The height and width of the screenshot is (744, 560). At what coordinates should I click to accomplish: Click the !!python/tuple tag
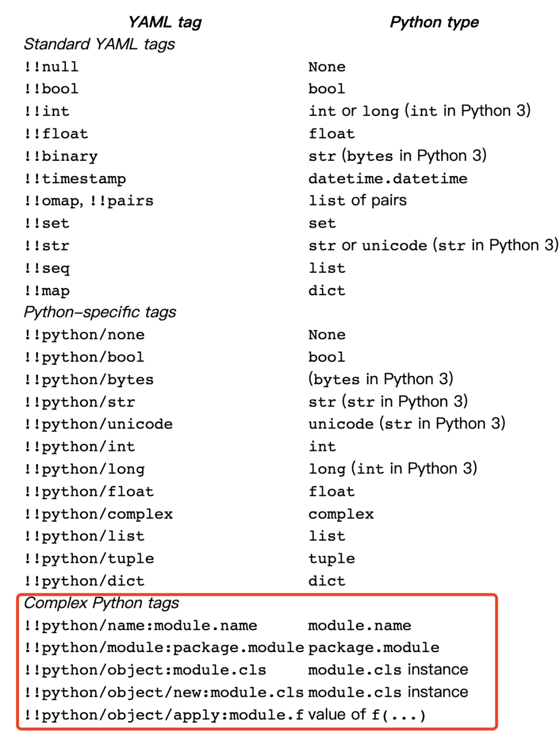coord(88,559)
